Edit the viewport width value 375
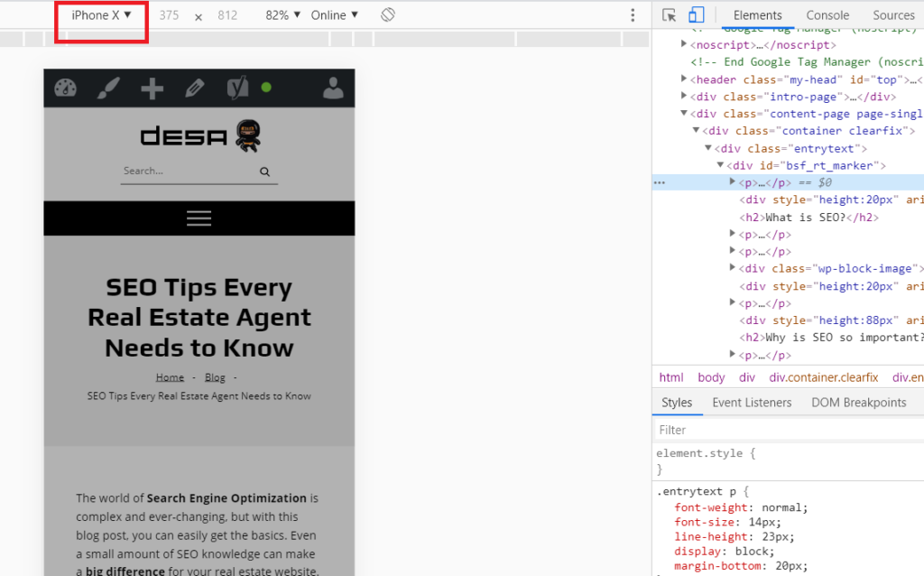924x576 pixels. 169,15
